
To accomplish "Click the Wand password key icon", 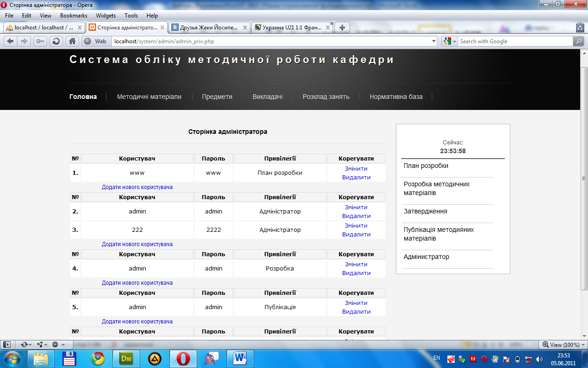I will [x=40, y=41].
